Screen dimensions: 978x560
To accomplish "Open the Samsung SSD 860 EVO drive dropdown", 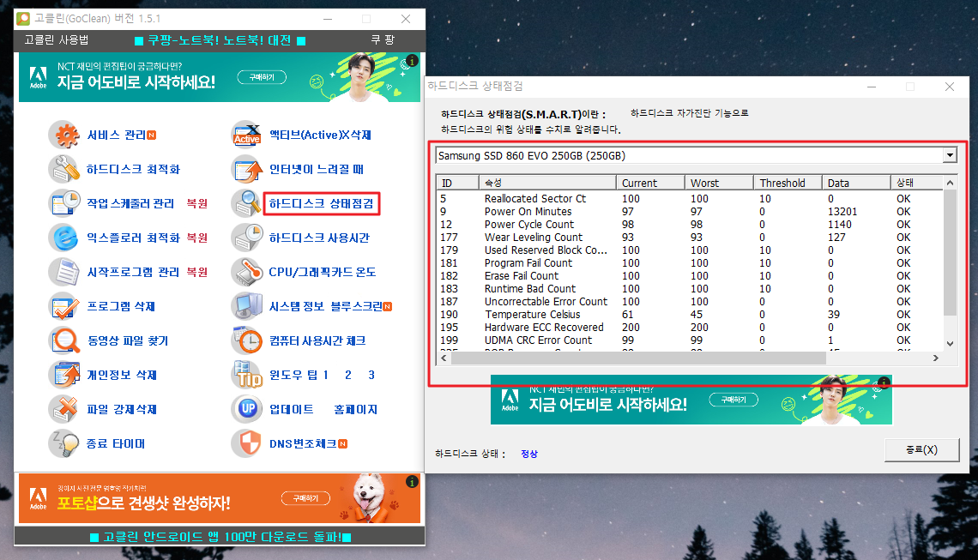I will [950, 155].
